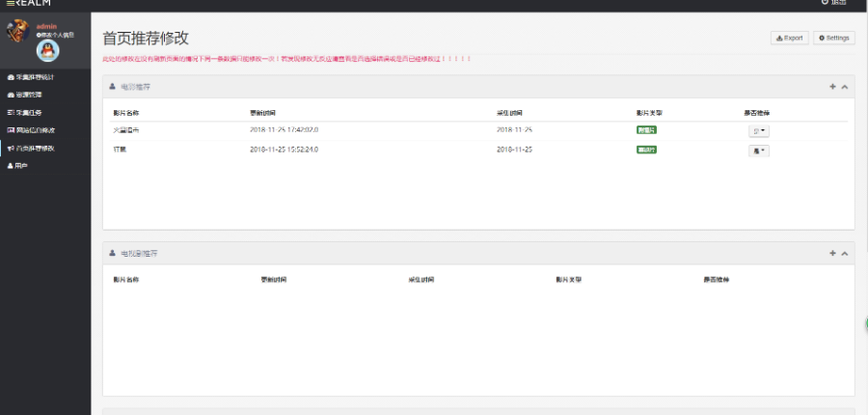
Task: Open recommend dropdown for 15:52:24 row
Action: 758,151
